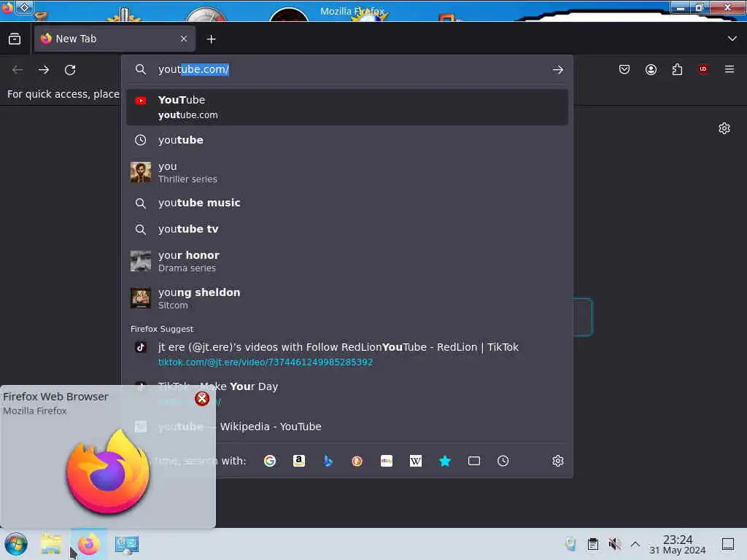Go back one page

pyautogui.click(x=18, y=70)
